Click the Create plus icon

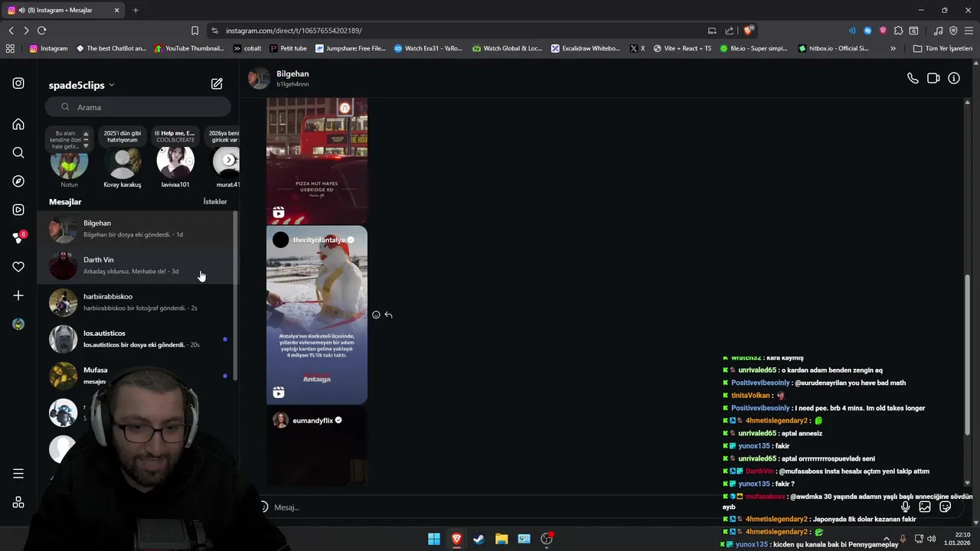point(18,295)
